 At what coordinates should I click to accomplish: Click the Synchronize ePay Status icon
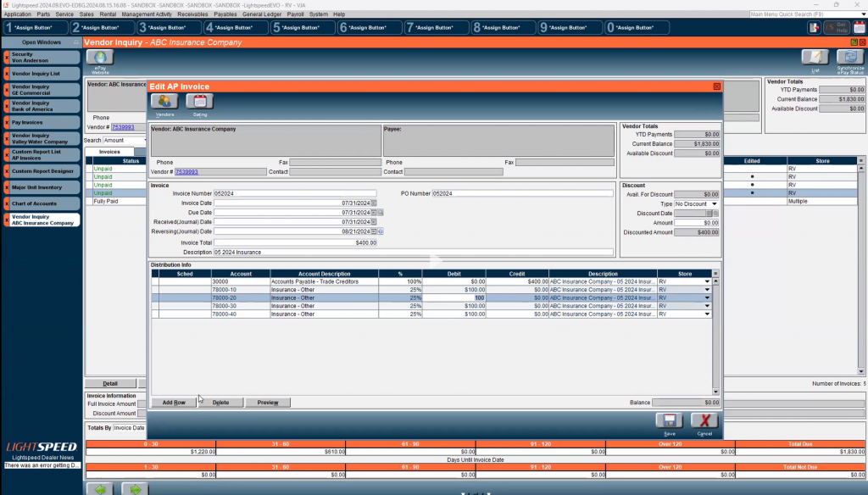849,58
